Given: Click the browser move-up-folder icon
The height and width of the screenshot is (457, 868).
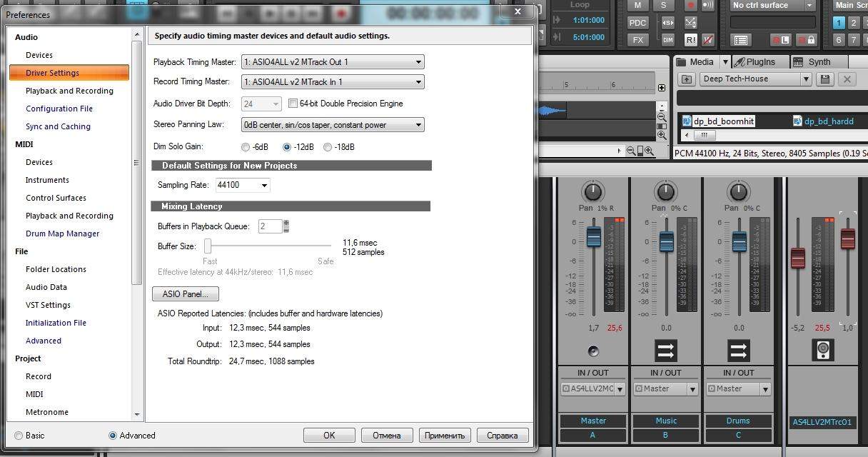Looking at the screenshot, I should [x=687, y=79].
